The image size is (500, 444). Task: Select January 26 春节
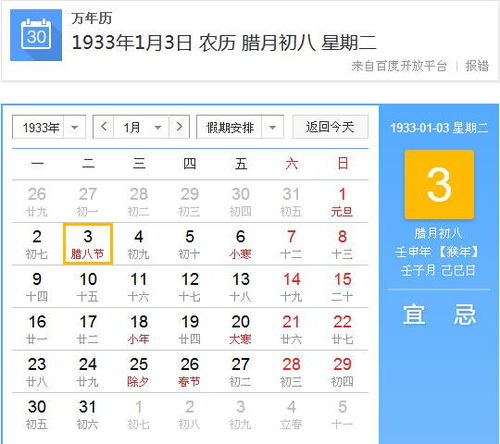point(190,372)
